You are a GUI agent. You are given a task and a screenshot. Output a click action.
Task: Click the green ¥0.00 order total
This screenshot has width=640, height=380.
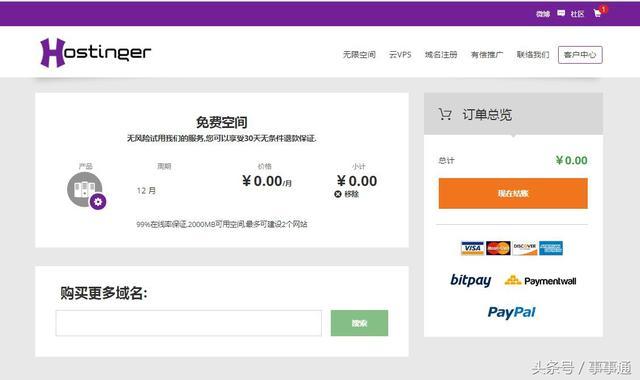coord(571,160)
